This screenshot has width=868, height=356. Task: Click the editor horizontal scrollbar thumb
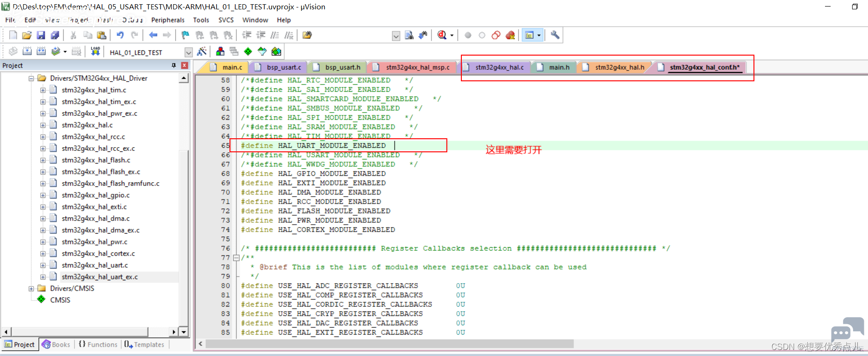(389, 344)
